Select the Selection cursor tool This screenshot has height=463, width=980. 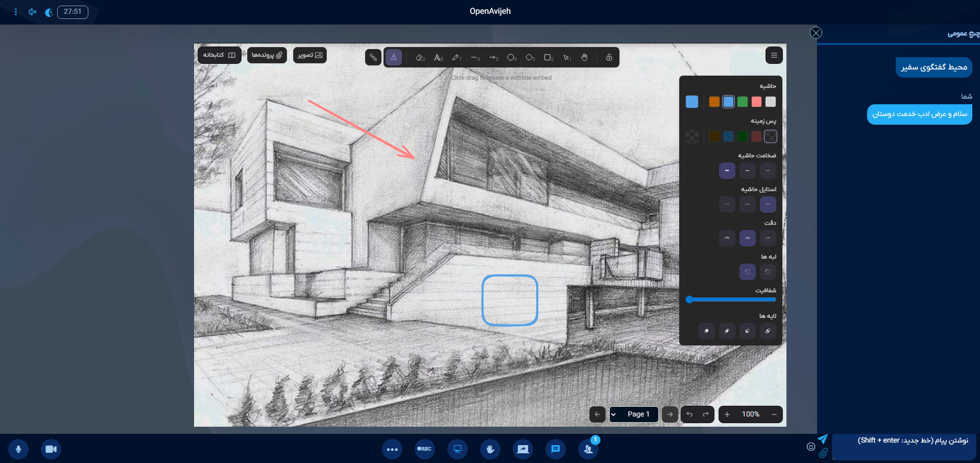pyautogui.click(x=567, y=57)
